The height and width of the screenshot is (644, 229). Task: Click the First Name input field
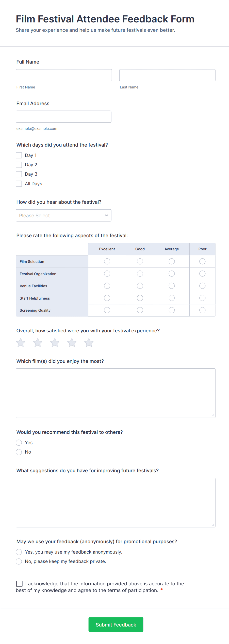point(64,75)
